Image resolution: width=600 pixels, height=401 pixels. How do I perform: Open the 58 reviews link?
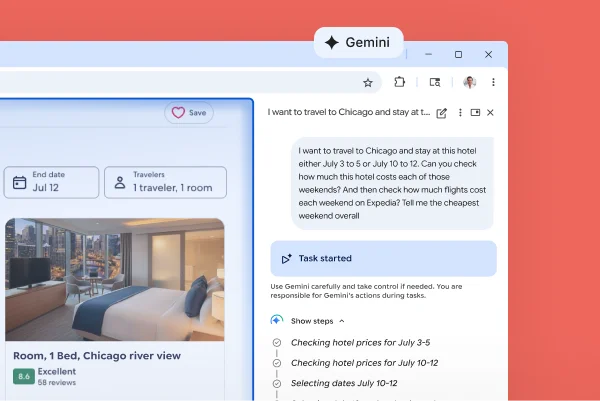[57, 382]
